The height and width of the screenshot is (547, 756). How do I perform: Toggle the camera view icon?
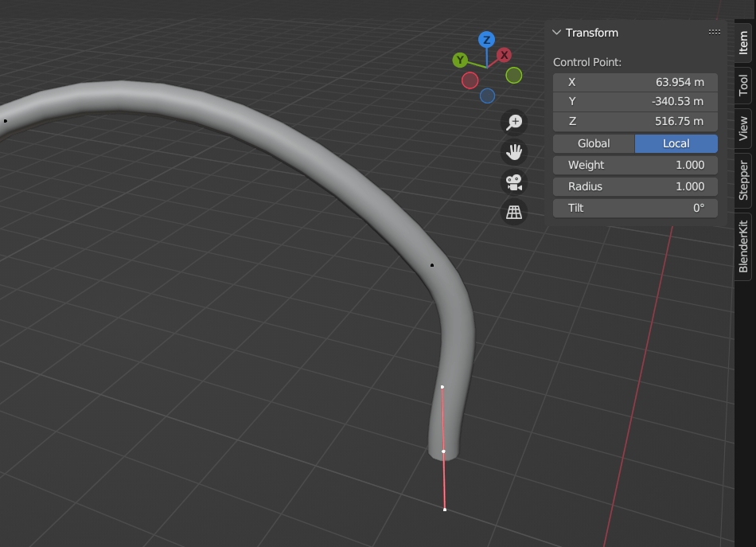(x=514, y=182)
